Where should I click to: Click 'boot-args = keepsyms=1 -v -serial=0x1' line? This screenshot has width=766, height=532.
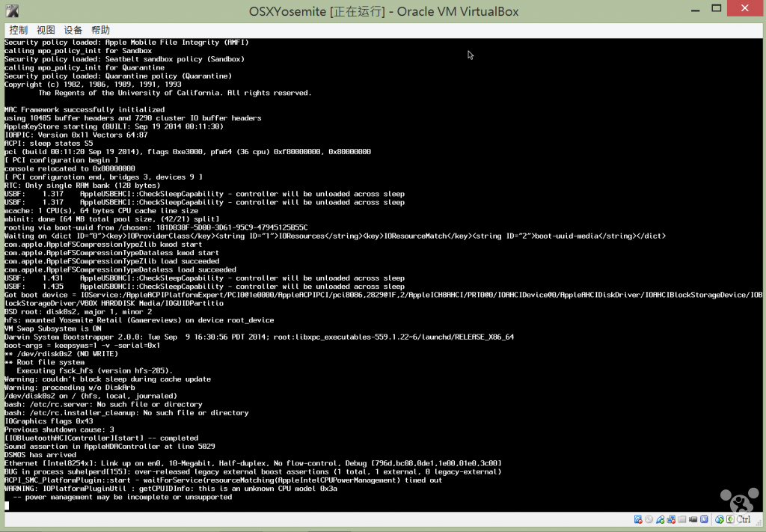pos(82,346)
